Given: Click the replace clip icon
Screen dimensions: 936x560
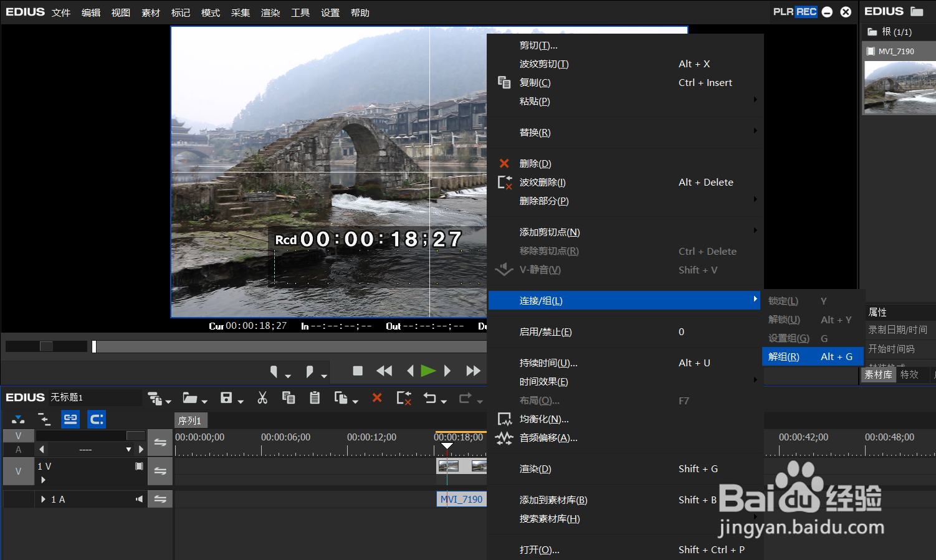Looking at the screenshot, I should (x=341, y=397).
